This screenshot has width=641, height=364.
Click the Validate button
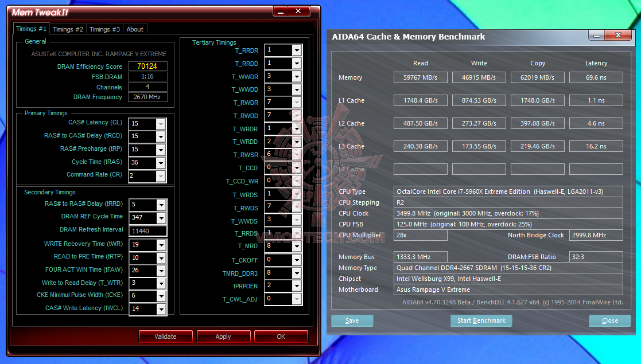click(166, 336)
